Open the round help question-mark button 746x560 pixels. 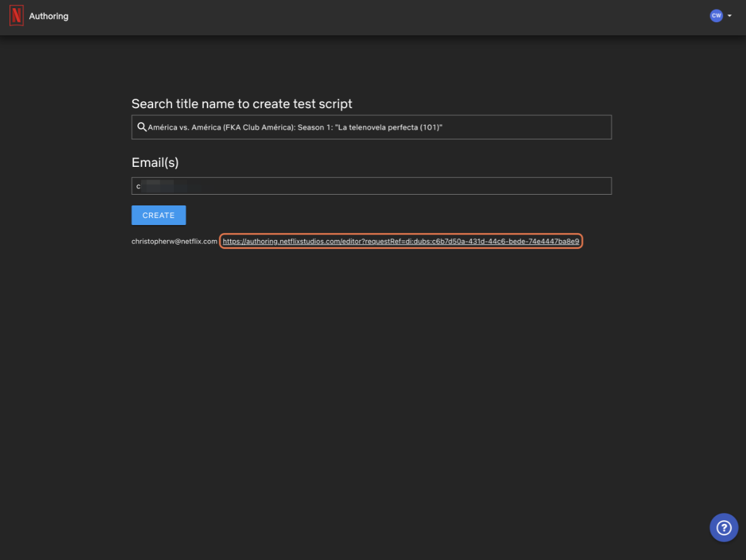point(724,527)
